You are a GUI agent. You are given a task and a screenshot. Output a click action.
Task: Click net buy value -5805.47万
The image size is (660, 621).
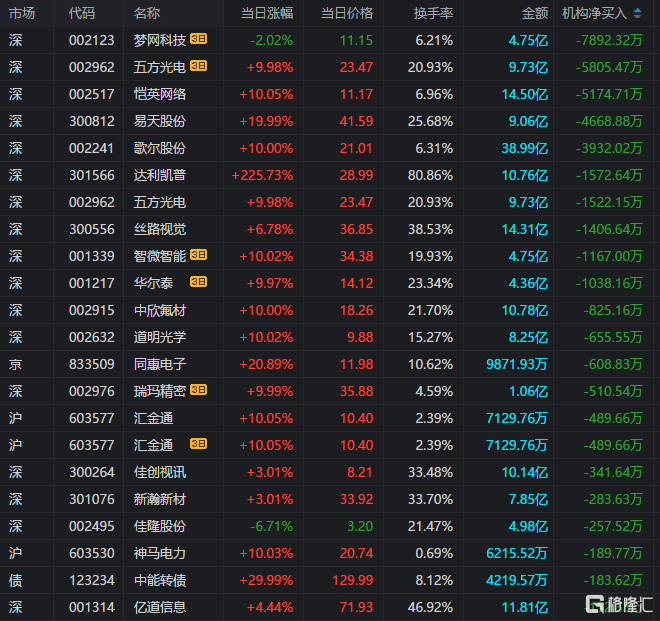[x=609, y=67]
